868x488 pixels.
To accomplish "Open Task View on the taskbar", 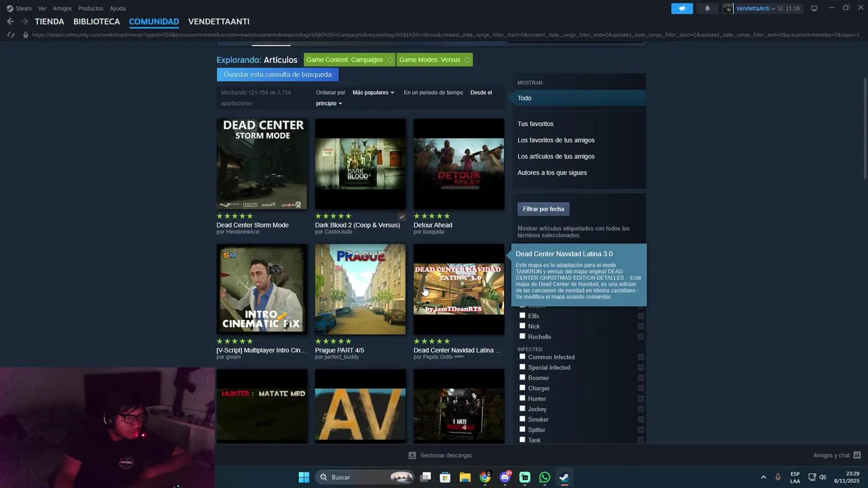I will pos(426,477).
